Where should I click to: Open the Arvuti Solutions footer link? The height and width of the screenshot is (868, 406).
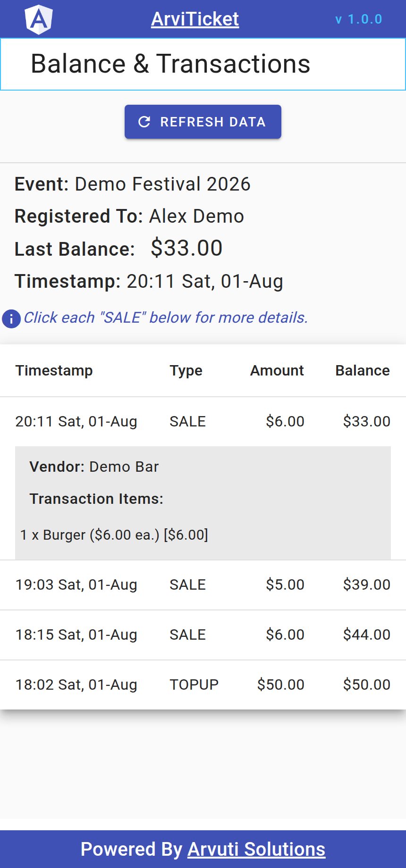pyautogui.click(x=256, y=849)
